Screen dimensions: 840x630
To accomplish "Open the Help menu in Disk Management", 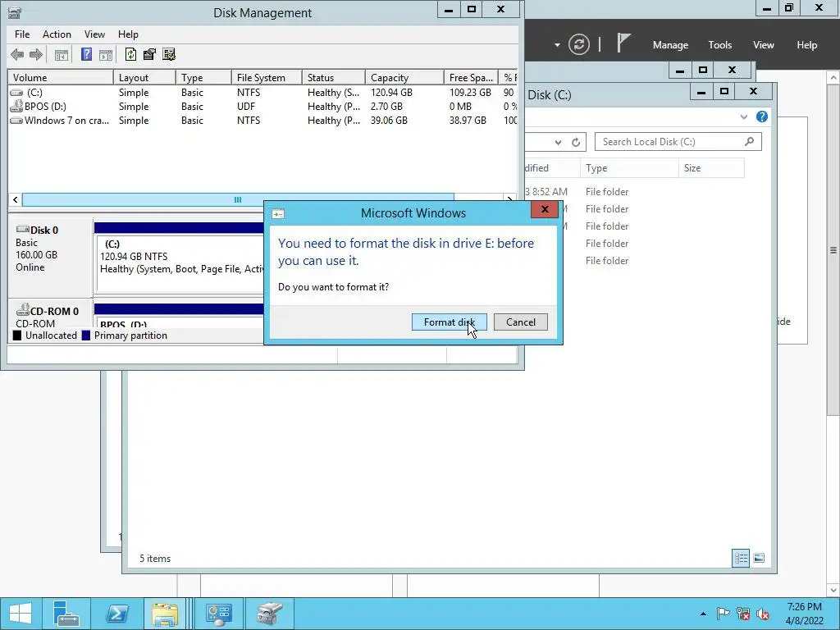I will 128,34.
